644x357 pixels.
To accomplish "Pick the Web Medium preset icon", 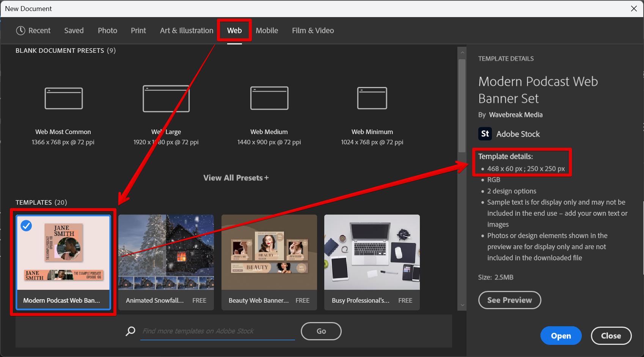I will 269,98.
